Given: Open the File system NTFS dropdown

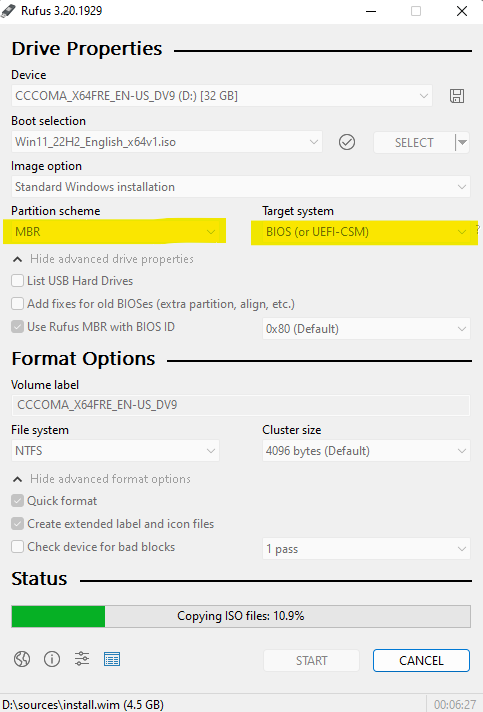Looking at the screenshot, I should point(115,451).
